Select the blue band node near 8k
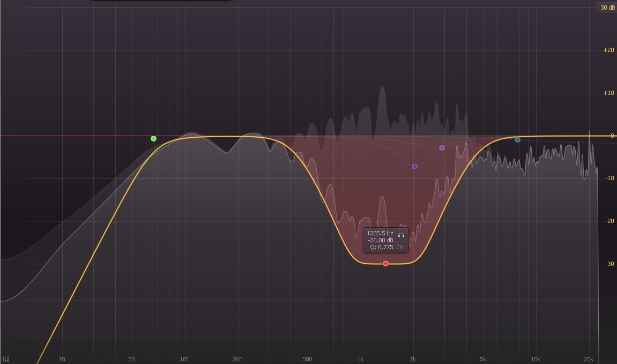The image size is (617, 364). [517, 140]
